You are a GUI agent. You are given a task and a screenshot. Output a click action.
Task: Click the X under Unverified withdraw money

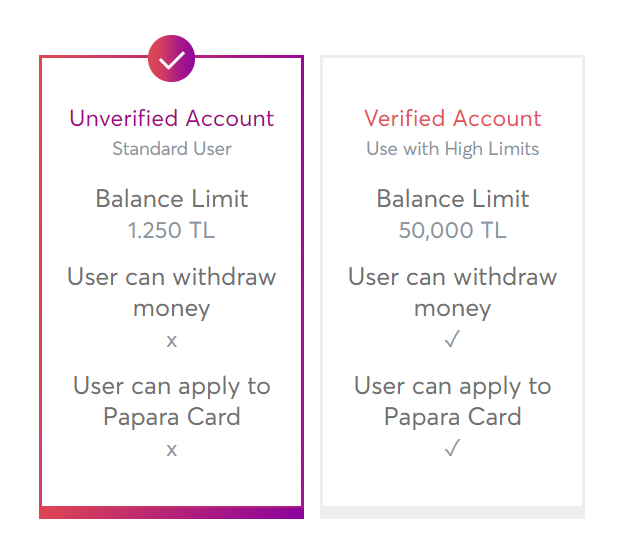[172, 341]
